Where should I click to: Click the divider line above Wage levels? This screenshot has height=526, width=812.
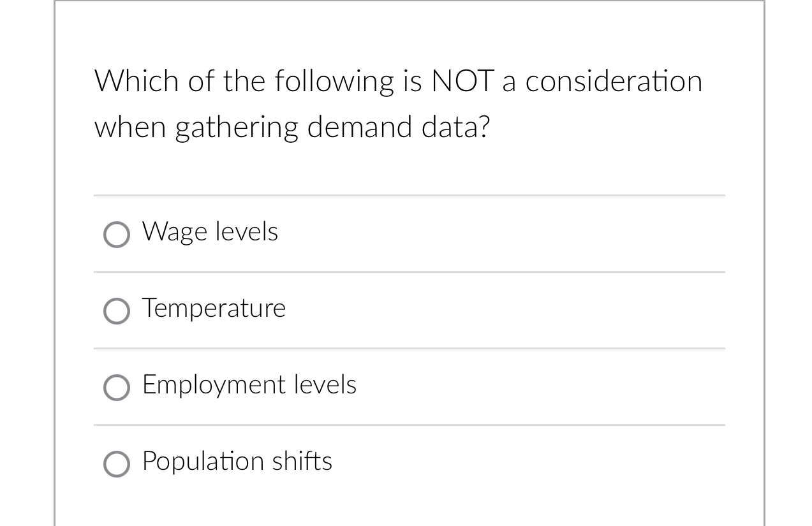pyautogui.click(x=408, y=195)
